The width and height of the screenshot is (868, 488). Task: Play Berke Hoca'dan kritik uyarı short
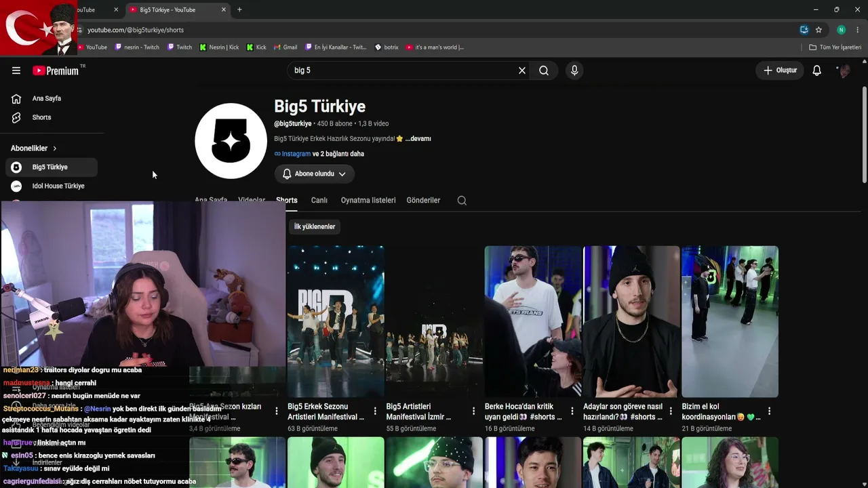coord(533,321)
